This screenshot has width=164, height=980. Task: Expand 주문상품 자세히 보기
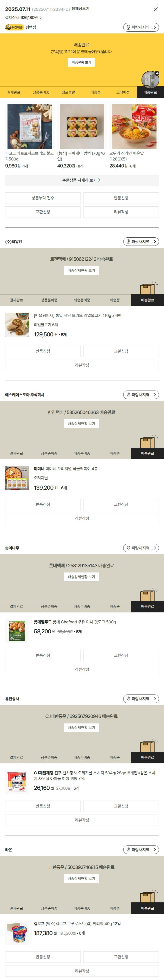coord(81,180)
